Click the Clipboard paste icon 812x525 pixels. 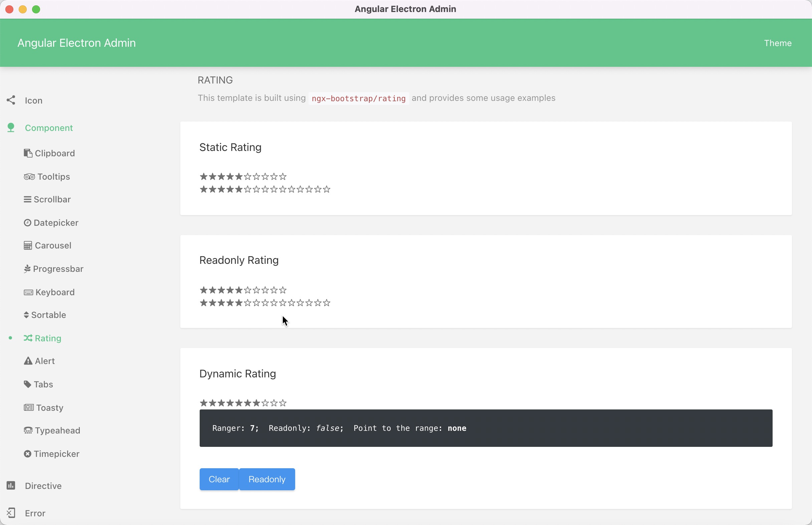point(28,153)
